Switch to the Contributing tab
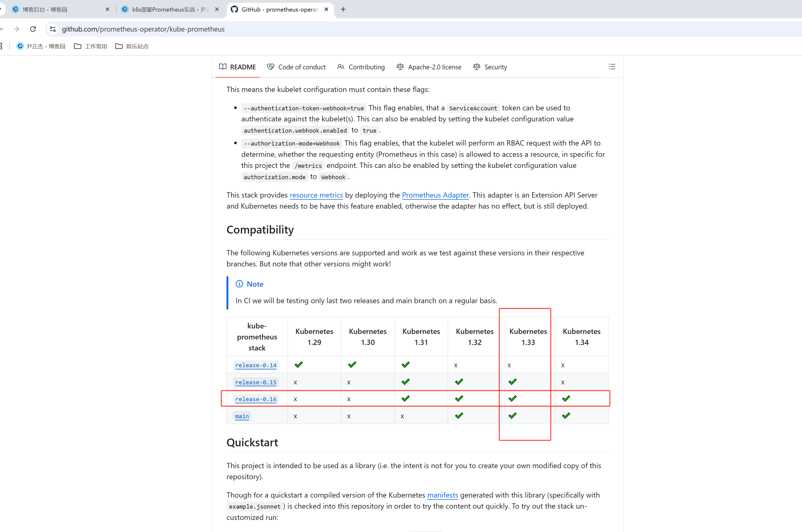The image size is (802, 532). point(361,67)
